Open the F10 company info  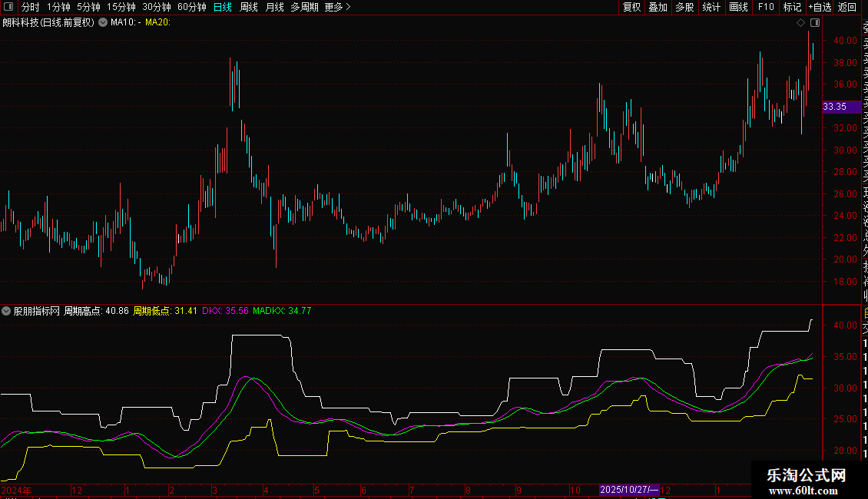pyautogui.click(x=766, y=7)
